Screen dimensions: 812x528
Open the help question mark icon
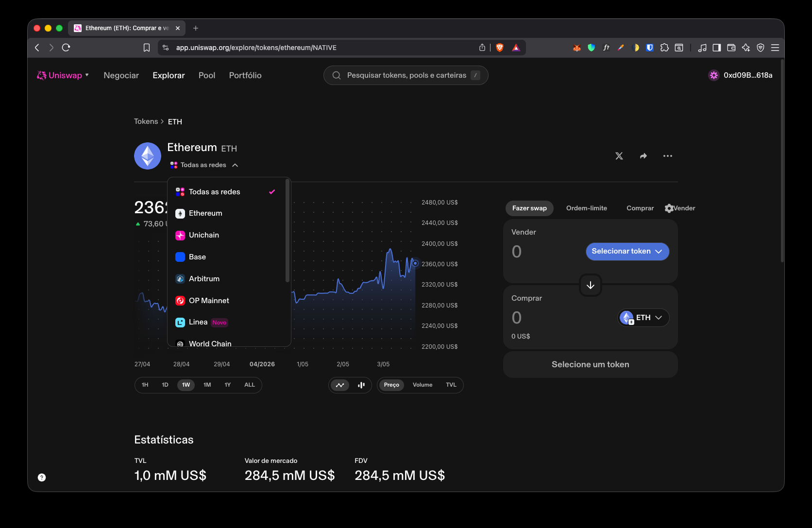(42, 477)
